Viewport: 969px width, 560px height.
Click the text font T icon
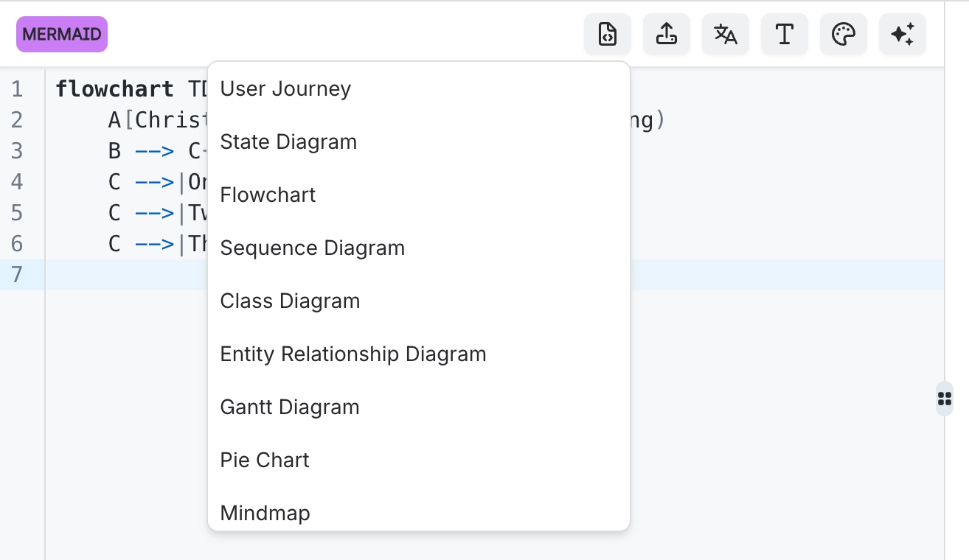[784, 34]
